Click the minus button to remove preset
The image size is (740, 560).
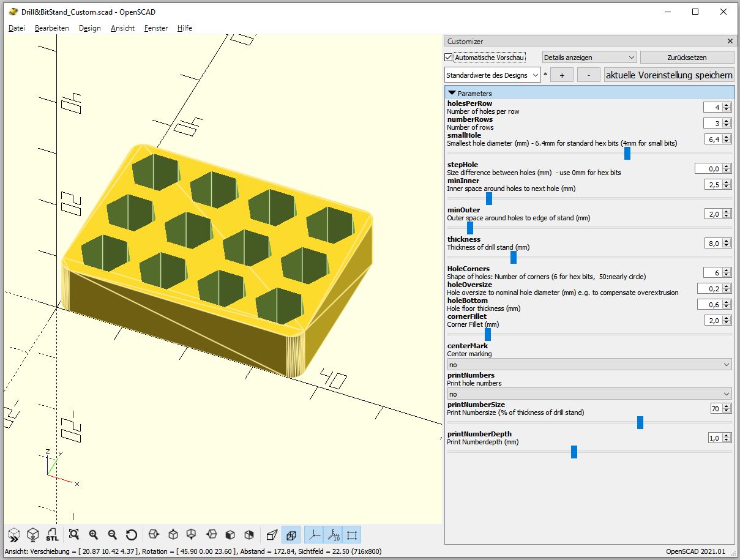pos(589,75)
